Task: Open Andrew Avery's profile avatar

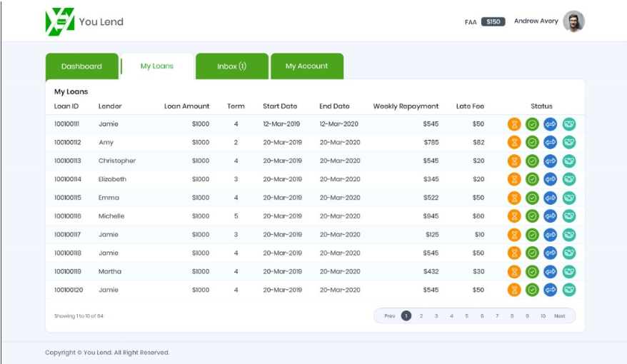Action: coord(573,21)
